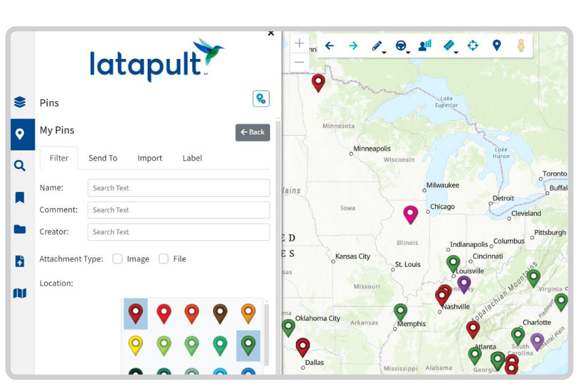Click the dark red pin above Minnesota
Screen dimensions: 579x392
318,83
